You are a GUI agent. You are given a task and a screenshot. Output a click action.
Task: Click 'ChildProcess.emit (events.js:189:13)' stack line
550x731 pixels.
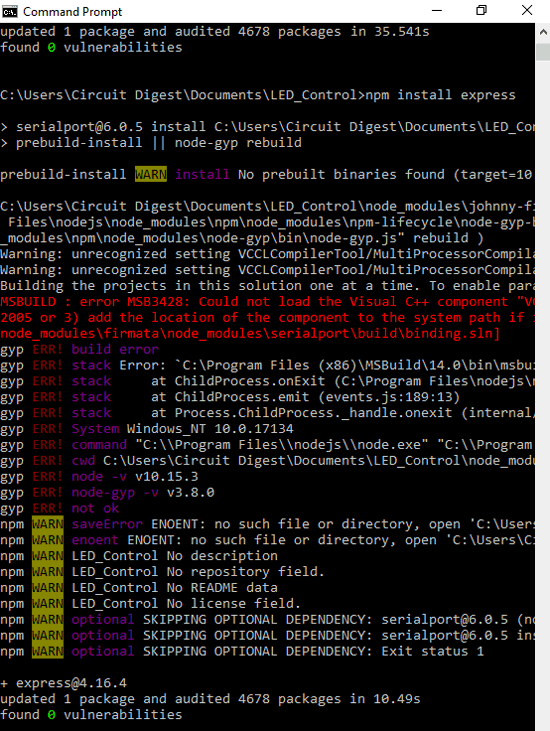click(x=230, y=397)
